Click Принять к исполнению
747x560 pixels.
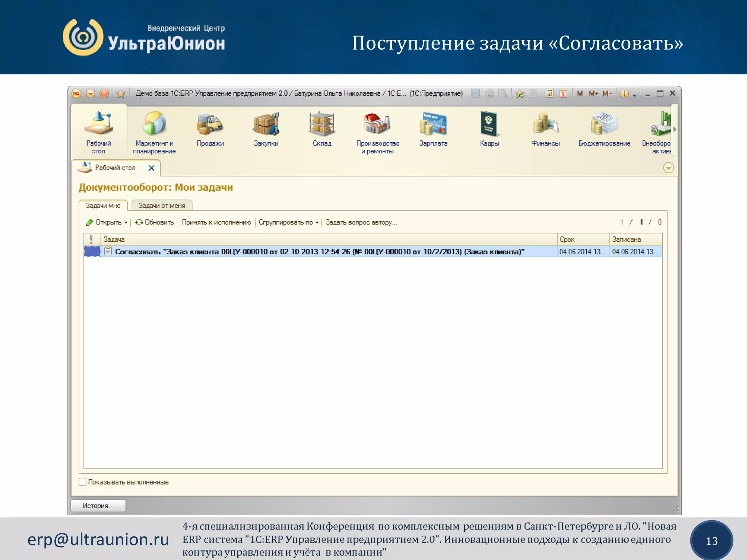pos(216,222)
